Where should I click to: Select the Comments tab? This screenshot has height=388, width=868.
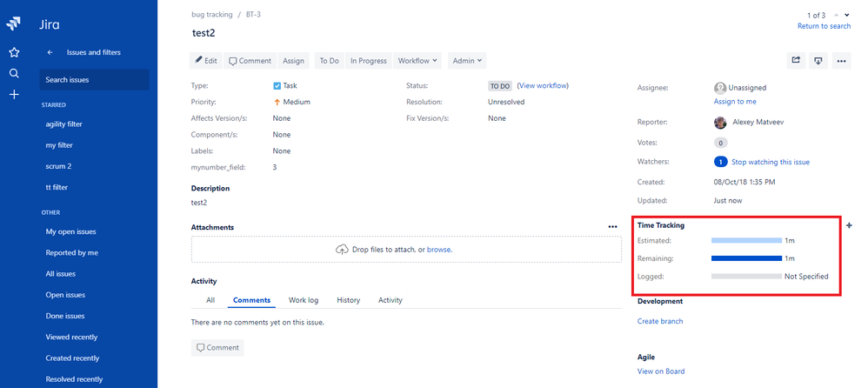(251, 300)
